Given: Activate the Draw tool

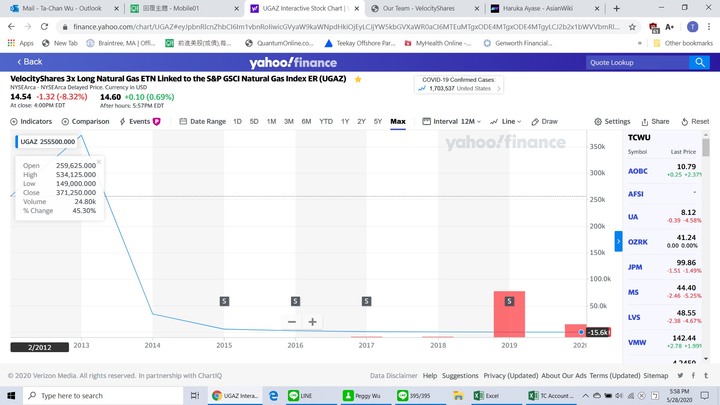Looking at the screenshot, I should 544,121.
